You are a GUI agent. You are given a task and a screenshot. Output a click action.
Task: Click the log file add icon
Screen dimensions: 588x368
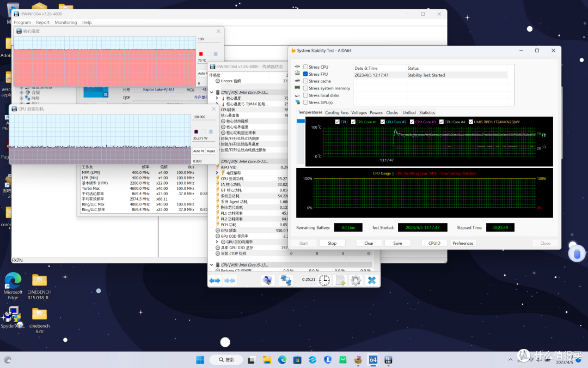point(340,280)
